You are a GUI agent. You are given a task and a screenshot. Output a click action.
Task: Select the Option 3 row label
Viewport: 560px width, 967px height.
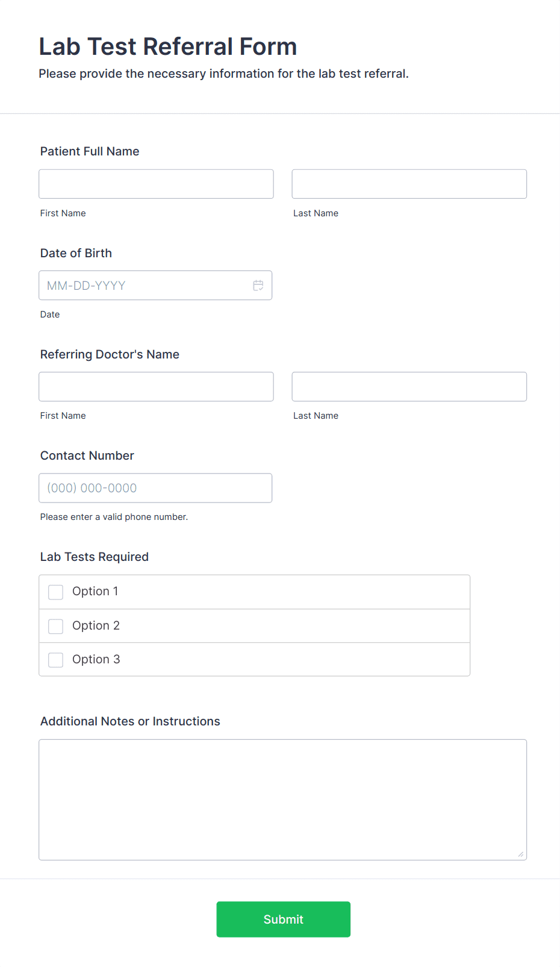pos(96,660)
